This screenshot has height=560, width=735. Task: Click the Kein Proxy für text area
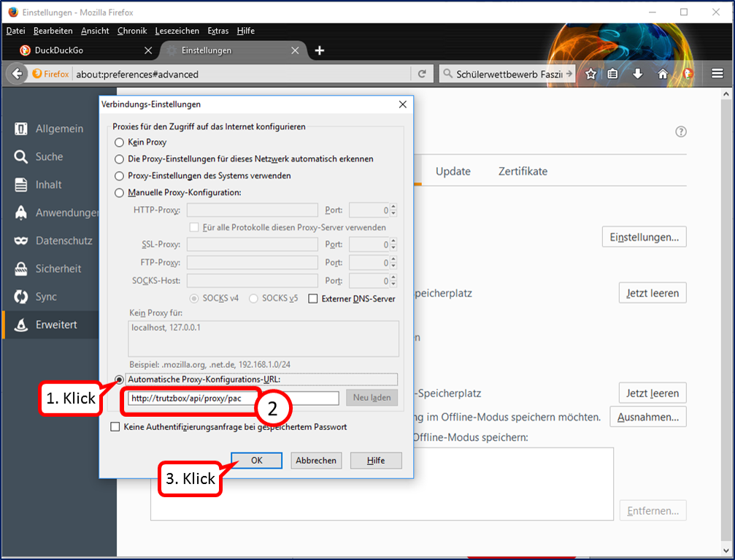tap(263, 338)
